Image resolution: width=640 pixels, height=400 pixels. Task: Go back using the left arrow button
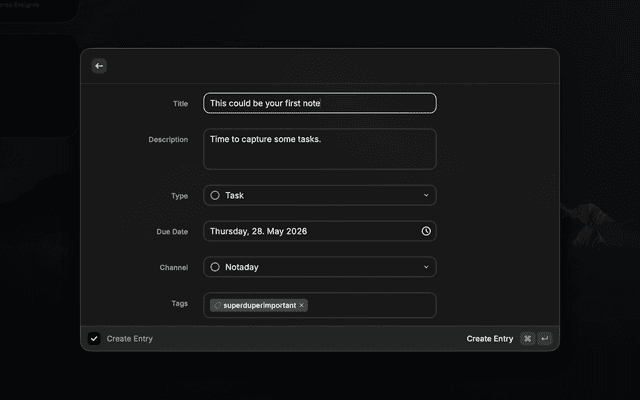(x=99, y=66)
